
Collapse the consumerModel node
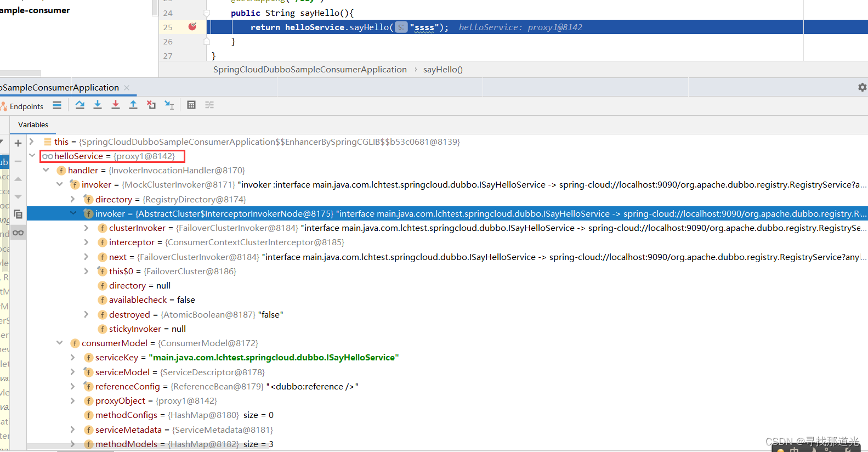pos(59,343)
